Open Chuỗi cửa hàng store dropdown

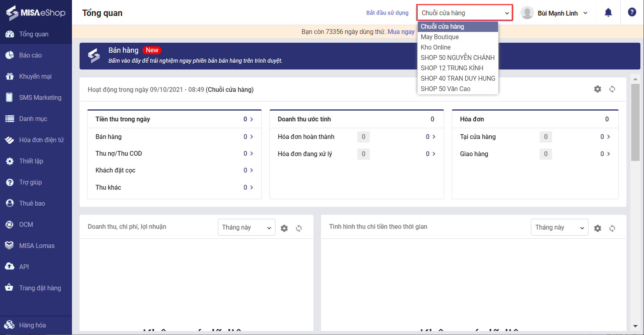point(465,13)
